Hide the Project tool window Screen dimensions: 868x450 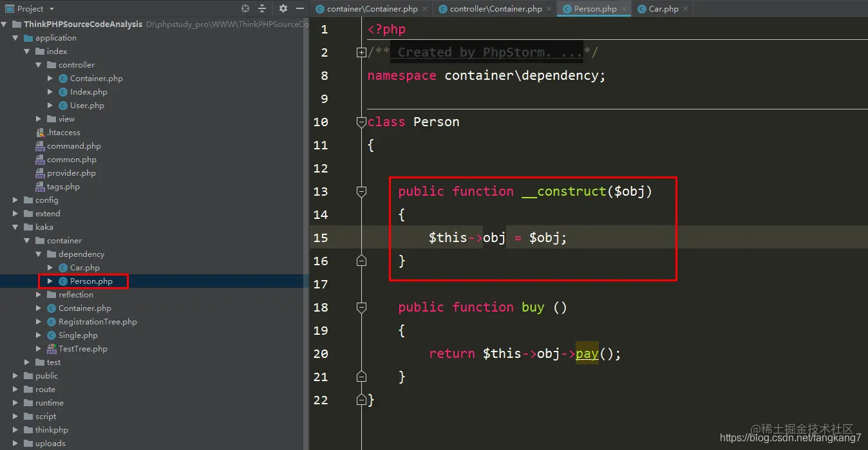pyautogui.click(x=299, y=8)
